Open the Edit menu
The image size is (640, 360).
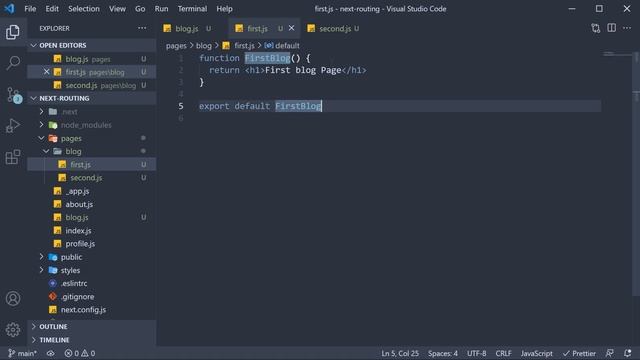52,9
